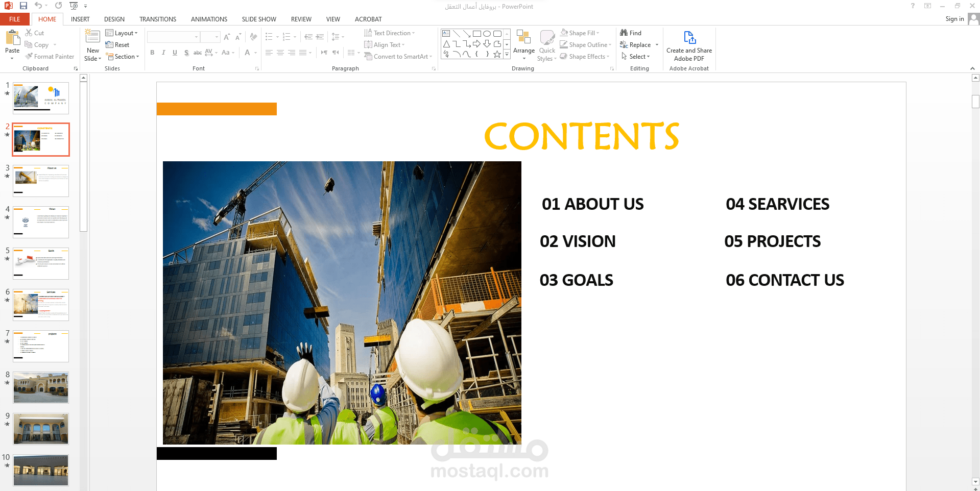Justify the paragraph text
980x491 pixels.
point(303,53)
